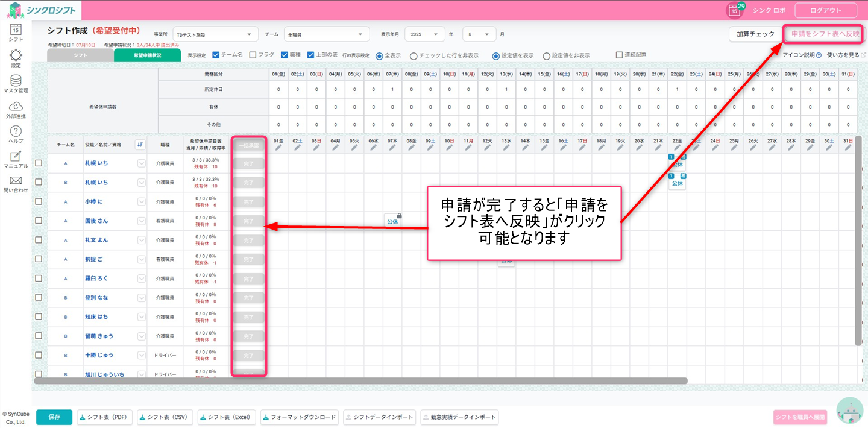Click the pencil edit icon under 13水

click(x=506, y=148)
